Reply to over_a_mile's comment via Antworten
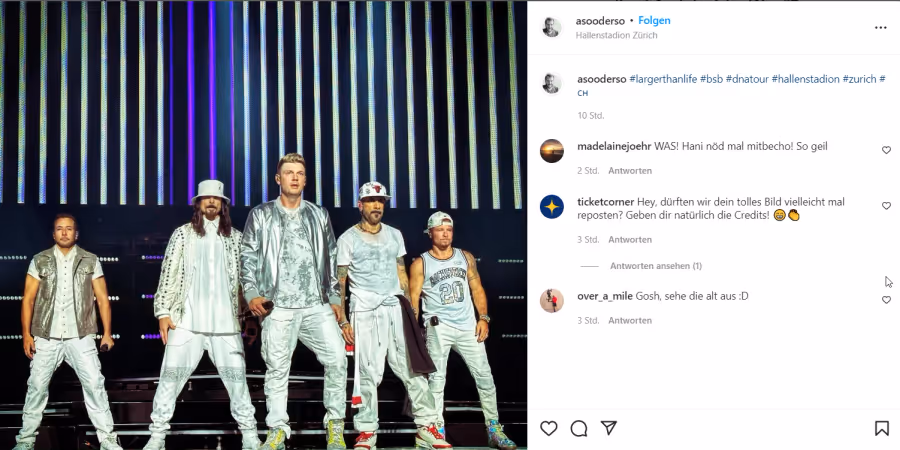900x450 pixels. point(630,320)
